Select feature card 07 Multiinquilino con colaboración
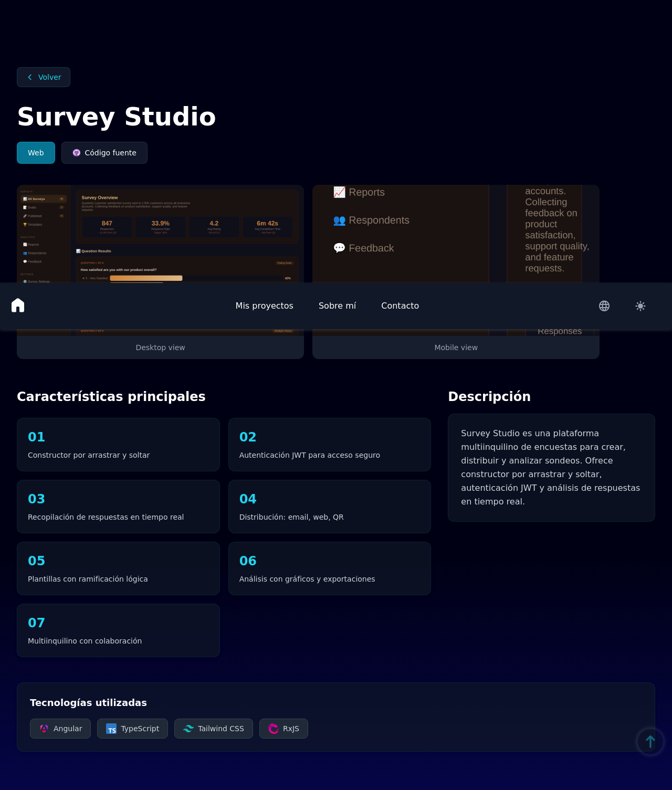Screen dimensions: 672x790 (118, 630)
